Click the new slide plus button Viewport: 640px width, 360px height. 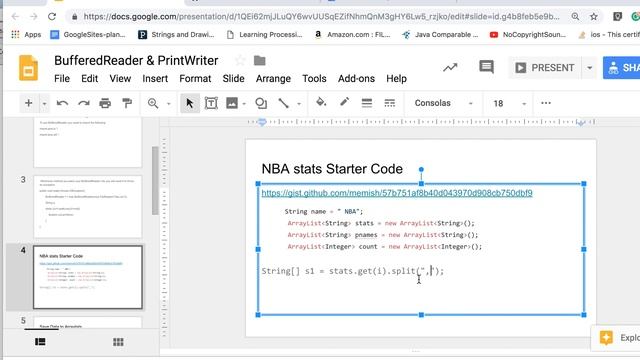pos(29,103)
